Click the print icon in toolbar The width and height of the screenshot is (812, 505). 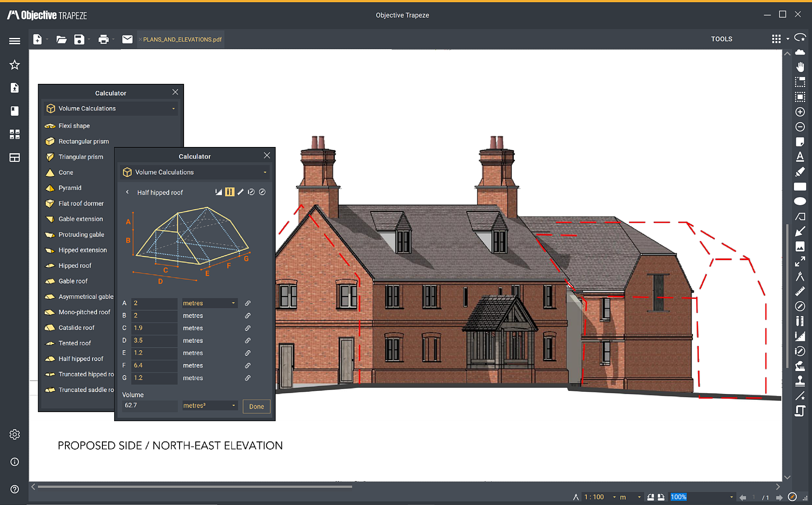click(103, 39)
